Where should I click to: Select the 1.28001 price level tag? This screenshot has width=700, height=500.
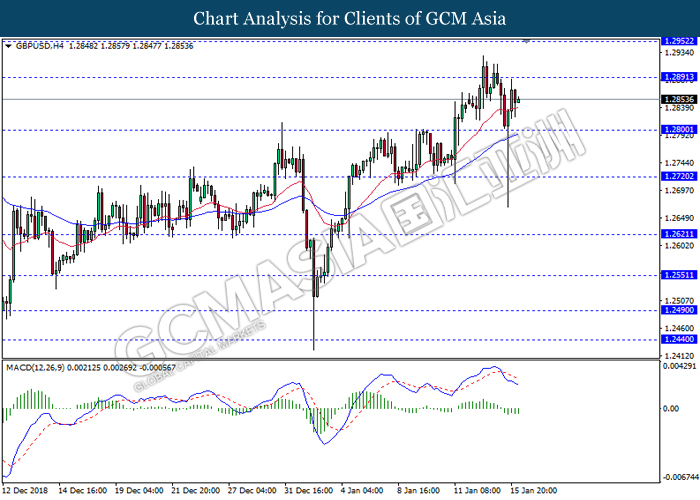679,130
